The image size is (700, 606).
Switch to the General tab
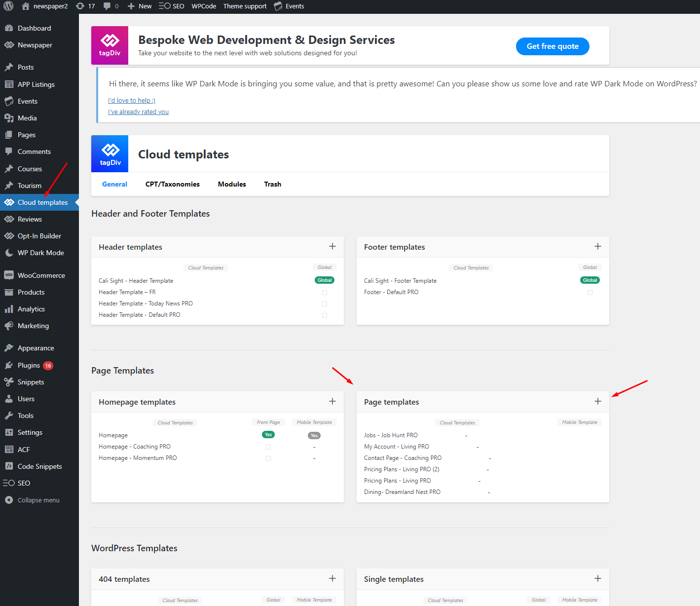114,184
